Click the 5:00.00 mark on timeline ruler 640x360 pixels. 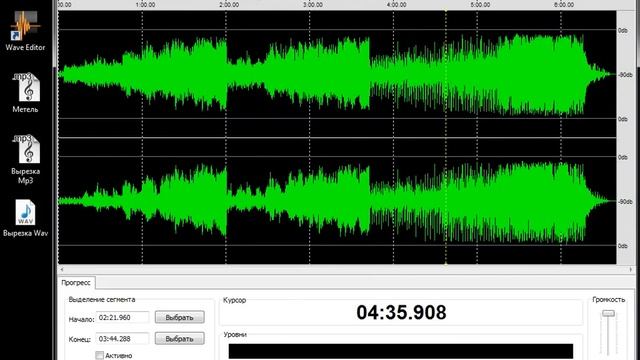click(x=480, y=5)
